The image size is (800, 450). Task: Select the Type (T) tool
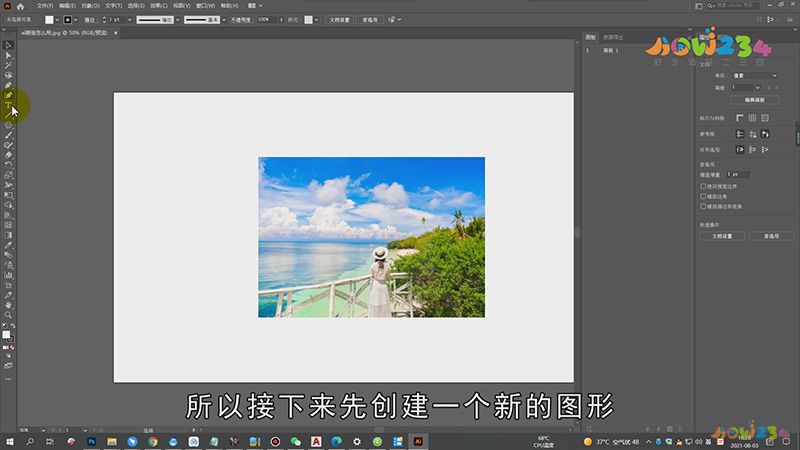(8, 106)
